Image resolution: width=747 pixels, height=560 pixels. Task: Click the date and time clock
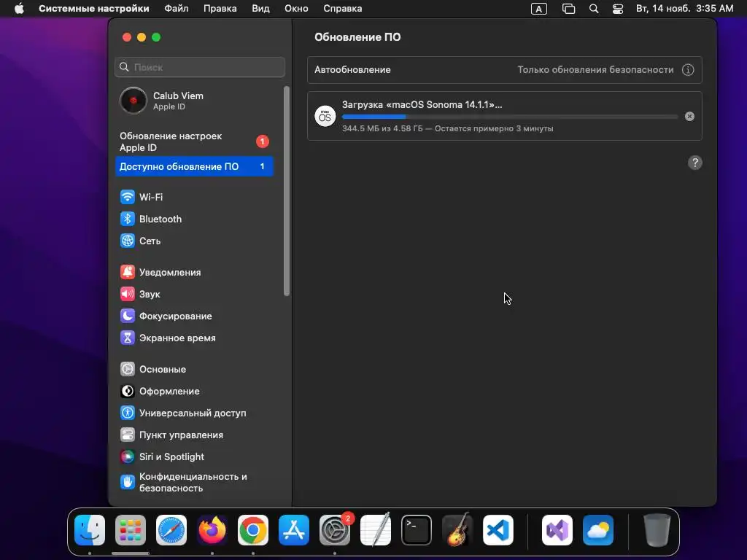coord(684,9)
